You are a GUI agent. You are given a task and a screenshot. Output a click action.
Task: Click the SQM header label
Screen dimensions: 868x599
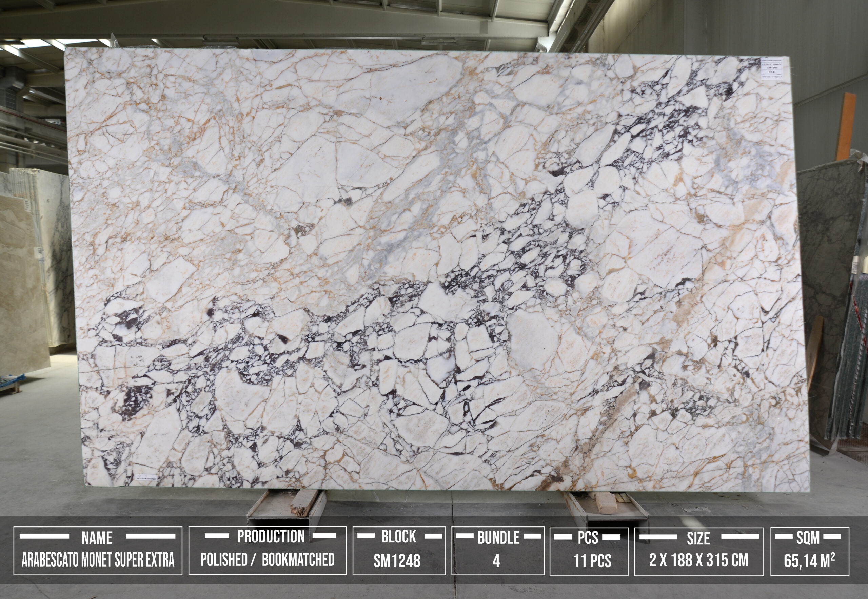tap(808, 537)
